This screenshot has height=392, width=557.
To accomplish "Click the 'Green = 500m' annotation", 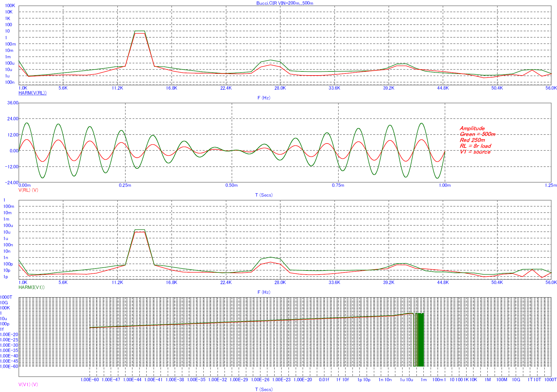I will point(478,134).
